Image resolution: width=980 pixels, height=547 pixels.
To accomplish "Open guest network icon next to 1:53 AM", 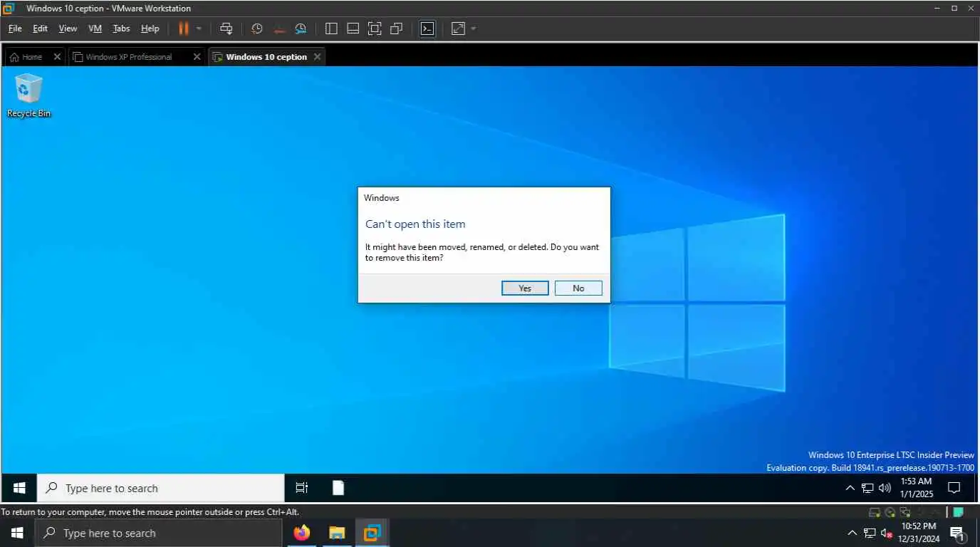I will 867,488.
